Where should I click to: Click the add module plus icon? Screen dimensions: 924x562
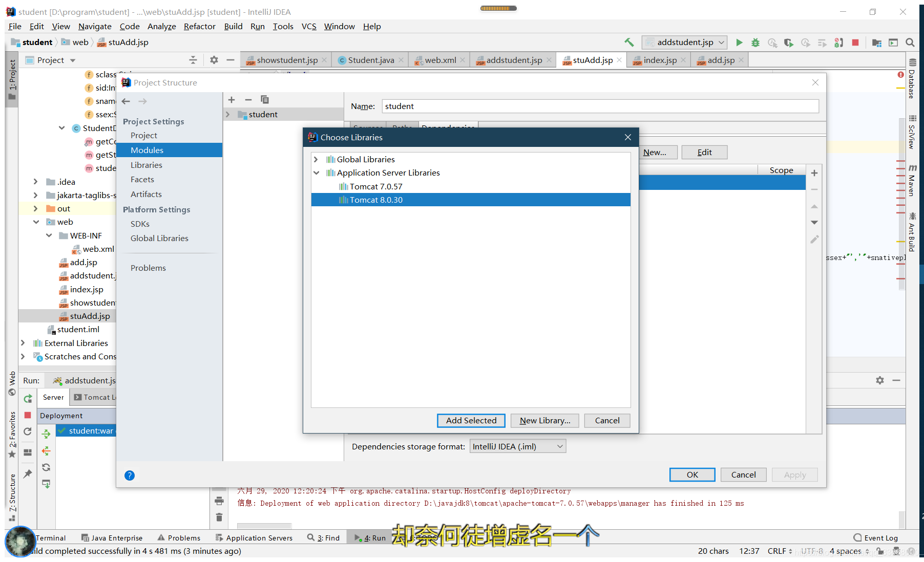coord(232,100)
